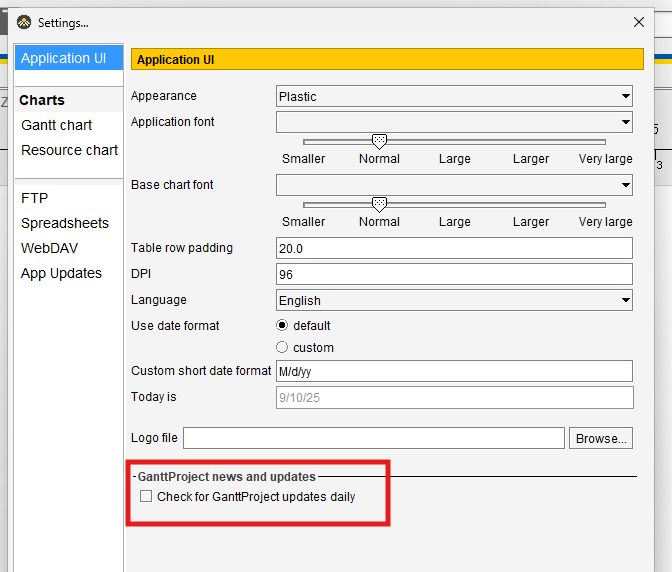Screen dimensions: 672x572
Task: Open the Spreadsheets settings page
Action: [x=65, y=223]
